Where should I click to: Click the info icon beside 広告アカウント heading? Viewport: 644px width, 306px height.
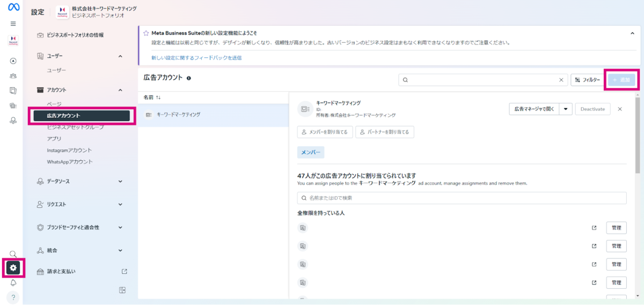coord(189,78)
